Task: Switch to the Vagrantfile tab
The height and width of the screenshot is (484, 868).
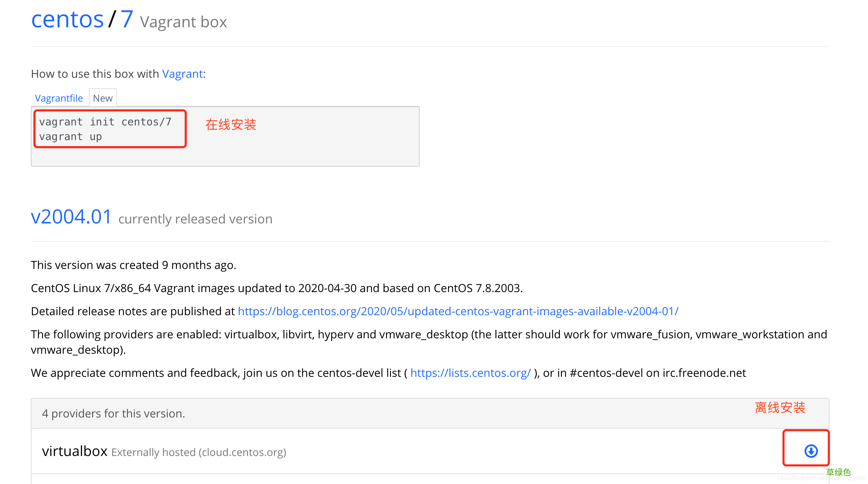Action: point(58,98)
